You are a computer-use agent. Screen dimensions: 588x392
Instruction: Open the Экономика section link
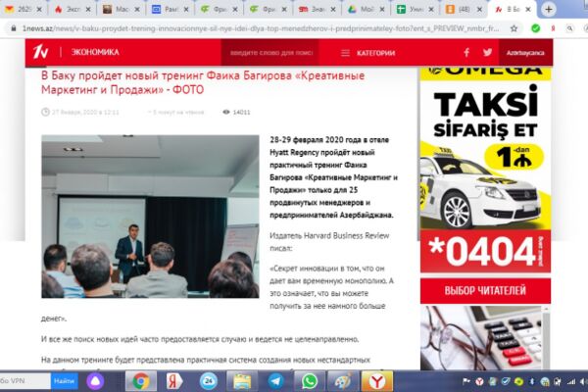tap(95, 52)
